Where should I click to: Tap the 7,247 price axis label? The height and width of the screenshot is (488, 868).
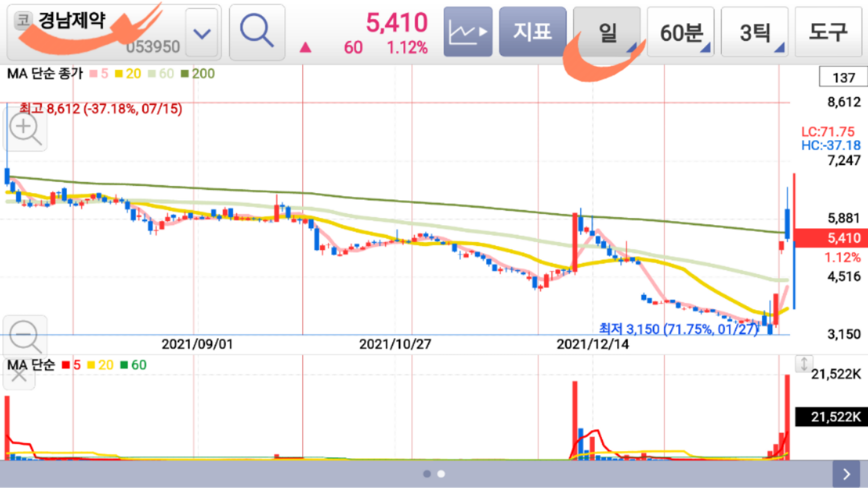pyautogui.click(x=844, y=160)
